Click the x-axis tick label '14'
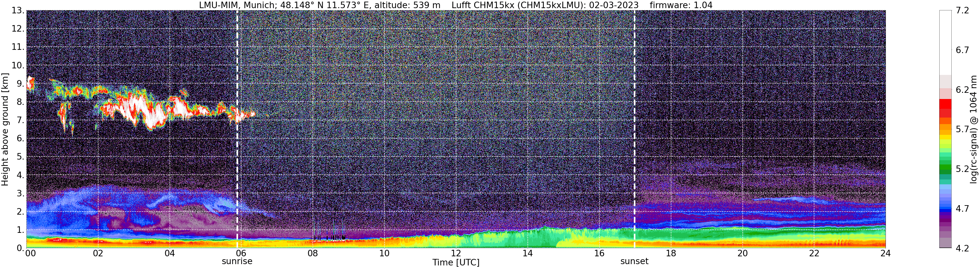980x269 pixels. 527,253
